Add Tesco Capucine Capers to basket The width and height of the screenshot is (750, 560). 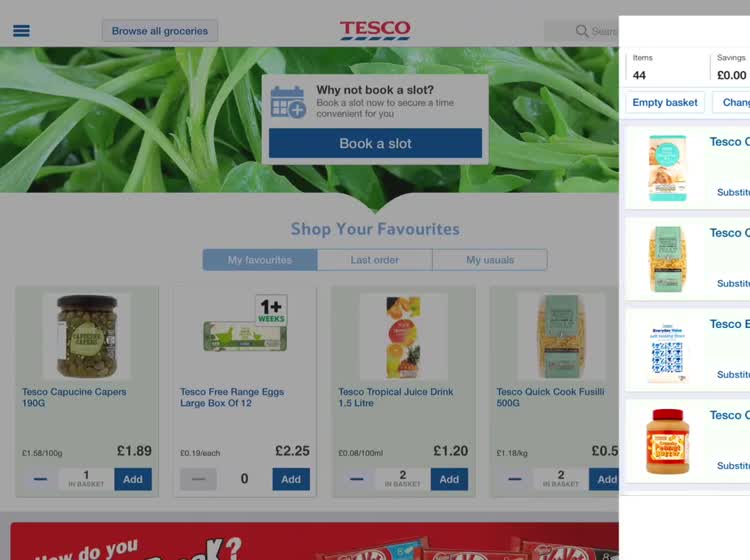click(133, 479)
